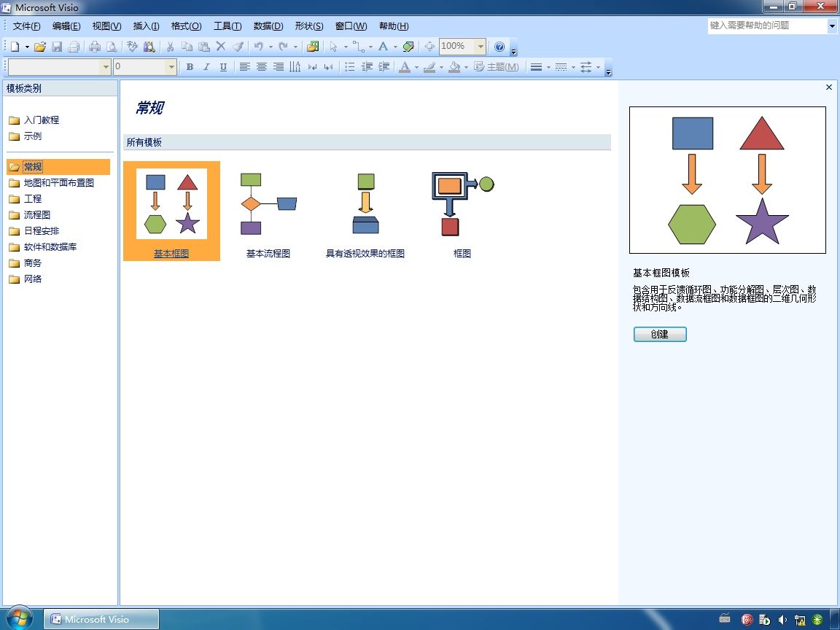Click the Redo arrow icon

[x=284, y=47]
